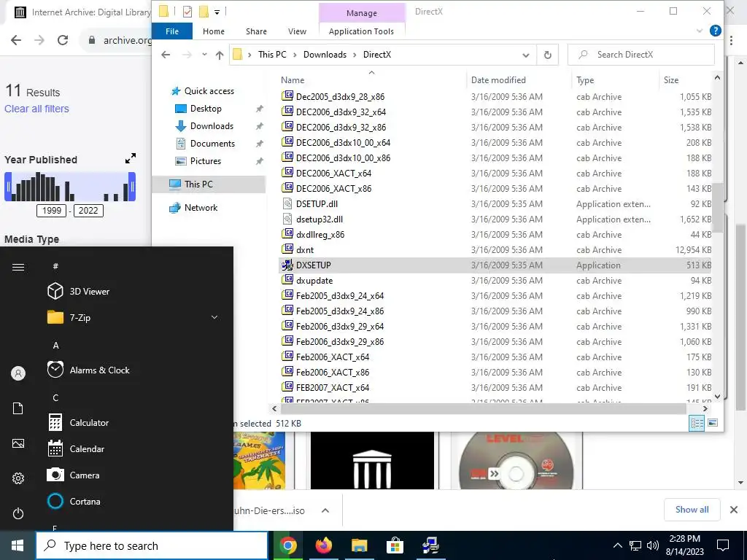Sort files by Date modified column
This screenshot has height=560, width=747.
[x=498, y=80]
